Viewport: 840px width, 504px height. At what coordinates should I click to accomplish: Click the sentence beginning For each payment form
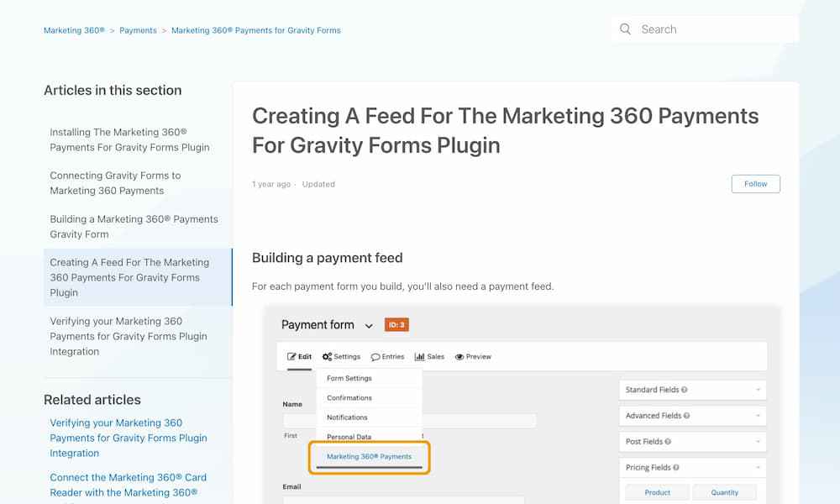403,286
